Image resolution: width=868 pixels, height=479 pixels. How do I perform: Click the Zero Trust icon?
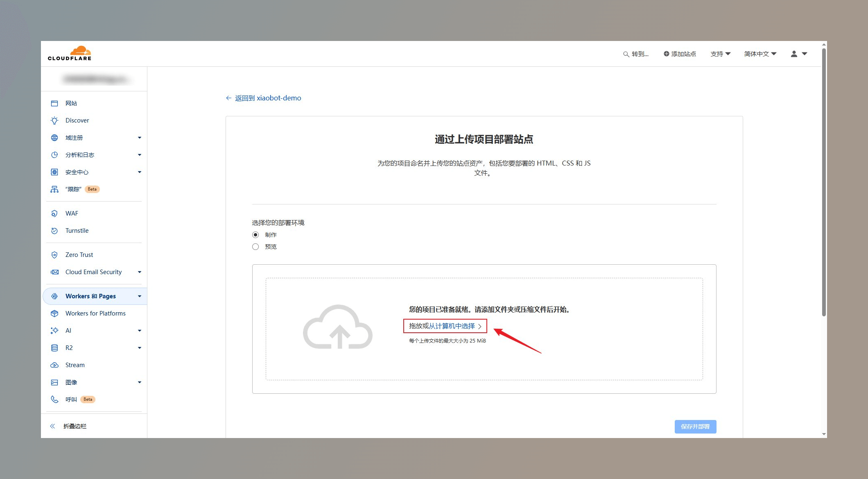click(x=54, y=255)
